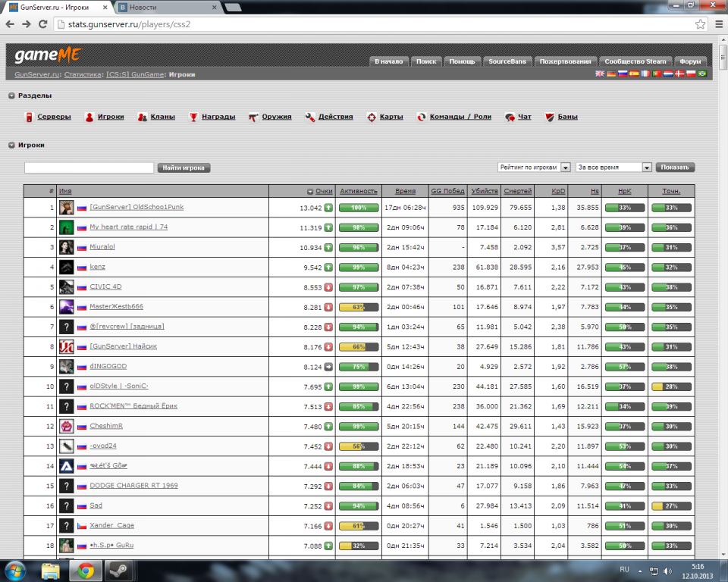Open the Награды trophy icon

(x=194, y=117)
